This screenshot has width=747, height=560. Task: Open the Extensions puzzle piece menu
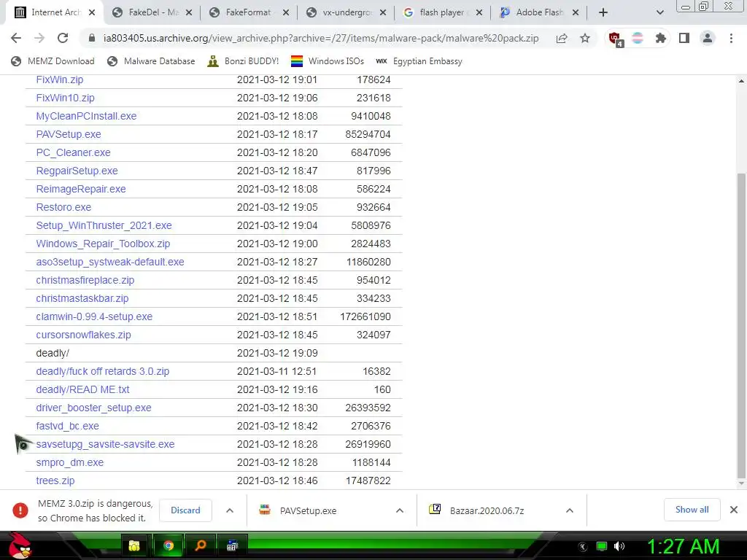[660, 38]
